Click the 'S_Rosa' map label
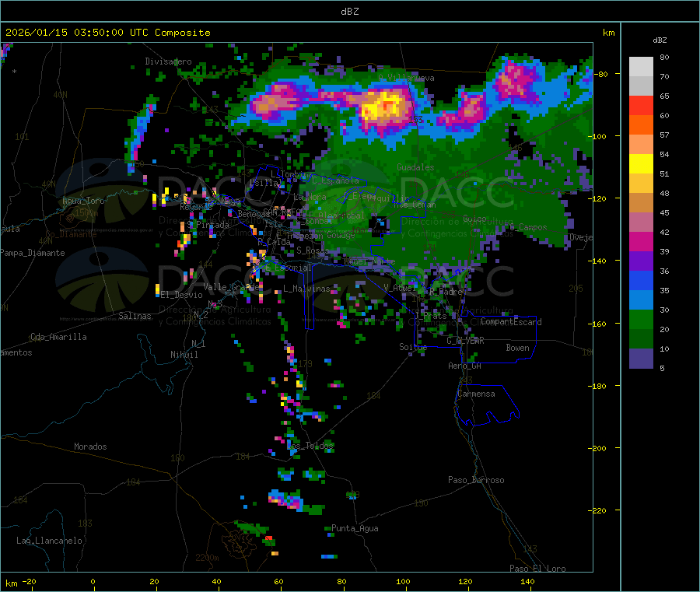Image resolution: width=700 pixels, height=592 pixels. 310,250
